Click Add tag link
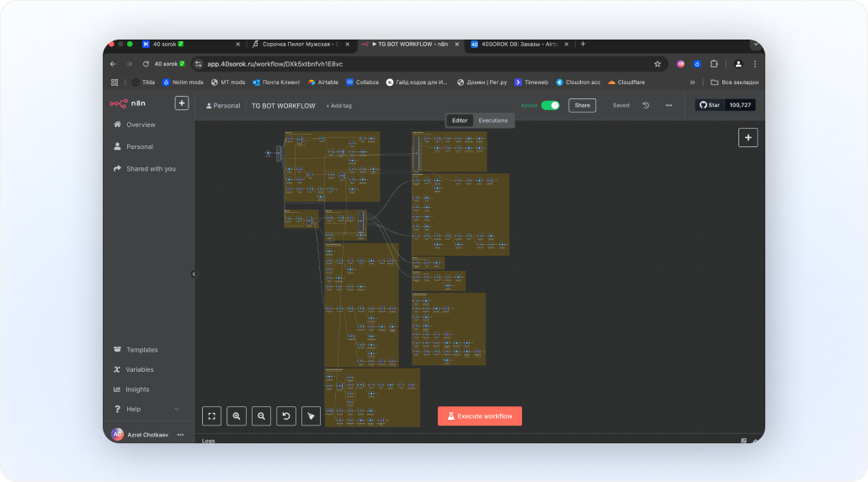 (x=338, y=106)
